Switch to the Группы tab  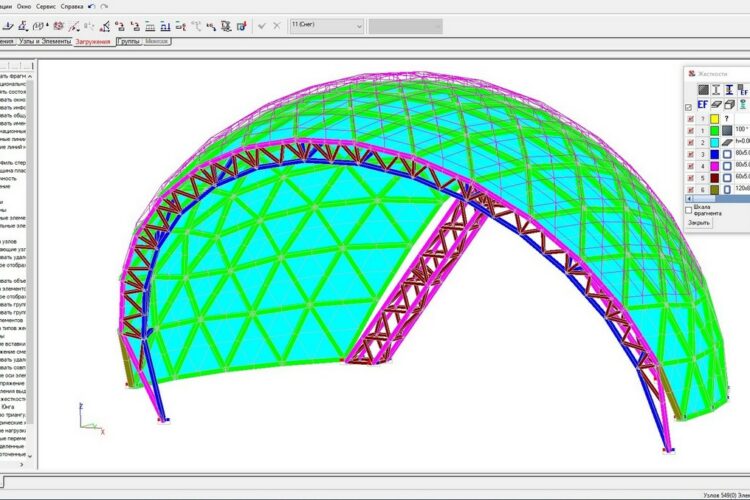click(x=129, y=42)
